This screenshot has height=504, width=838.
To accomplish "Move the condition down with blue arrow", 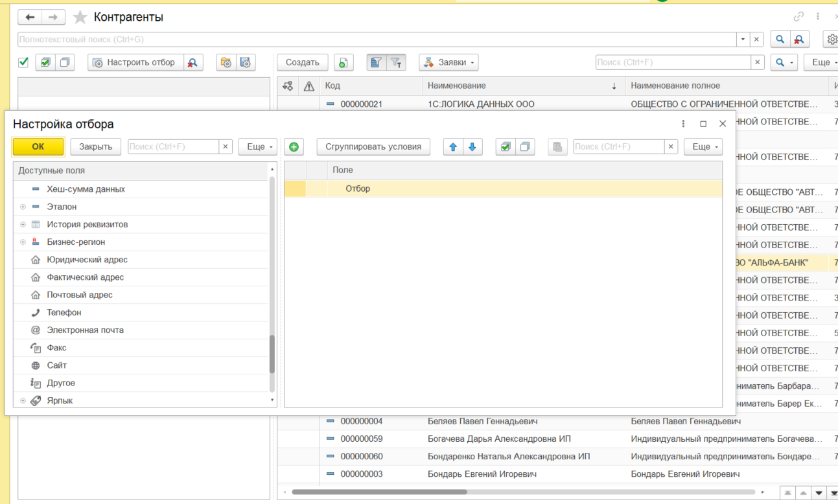I will pyautogui.click(x=472, y=146).
